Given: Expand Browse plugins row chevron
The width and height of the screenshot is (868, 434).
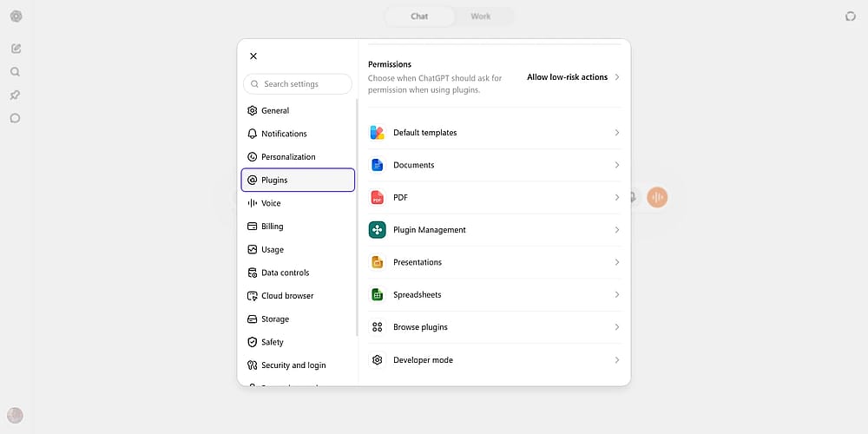Looking at the screenshot, I should (x=616, y=327).
